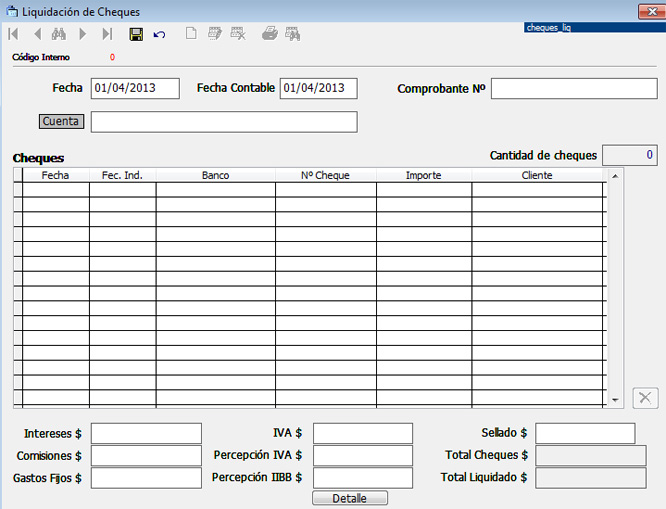The width and height of the screenshot is (666, 509).
Task: Click the Sellado $ input field
Action: (x=585, y=433)
